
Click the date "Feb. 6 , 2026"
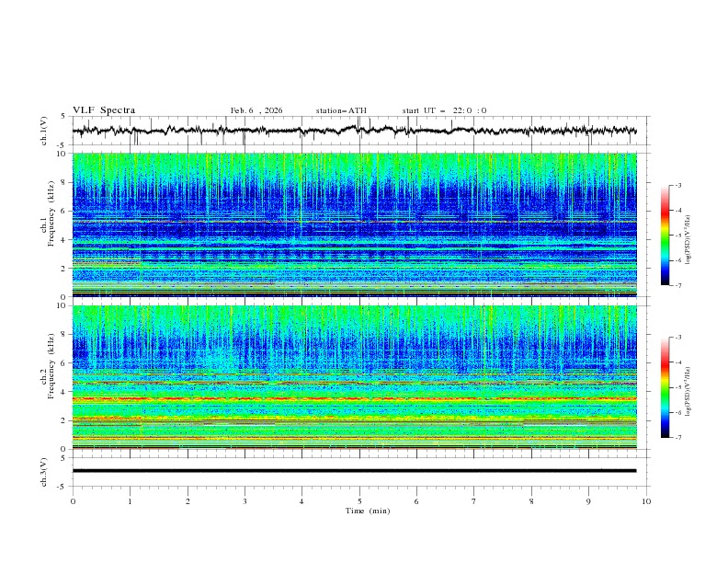256,110
